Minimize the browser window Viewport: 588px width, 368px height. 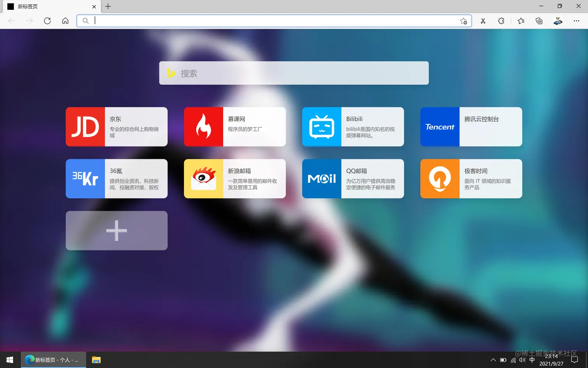point(541,6)
